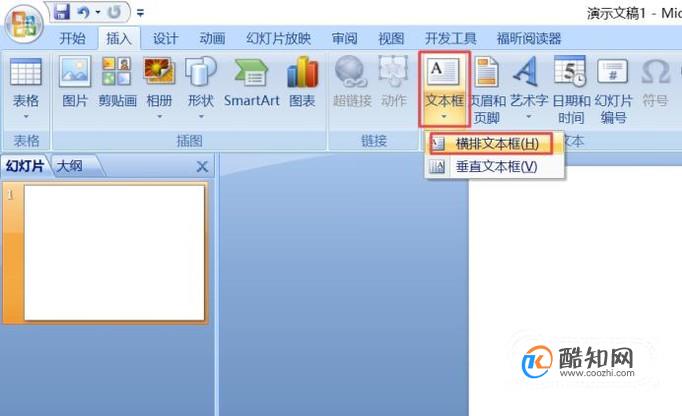Expand the 相册 dropdown arrow
Screen dimensions: 682x416
[160, 117]
